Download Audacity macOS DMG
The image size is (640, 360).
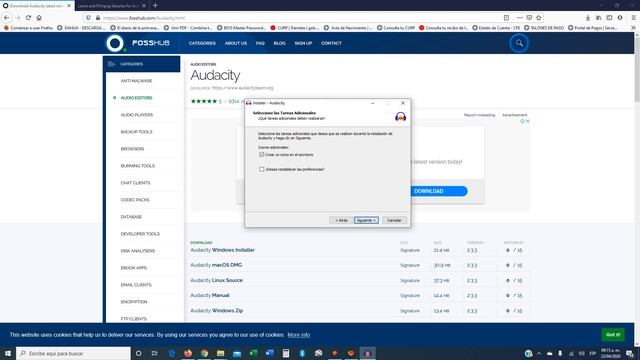click(x=216, y=265)
